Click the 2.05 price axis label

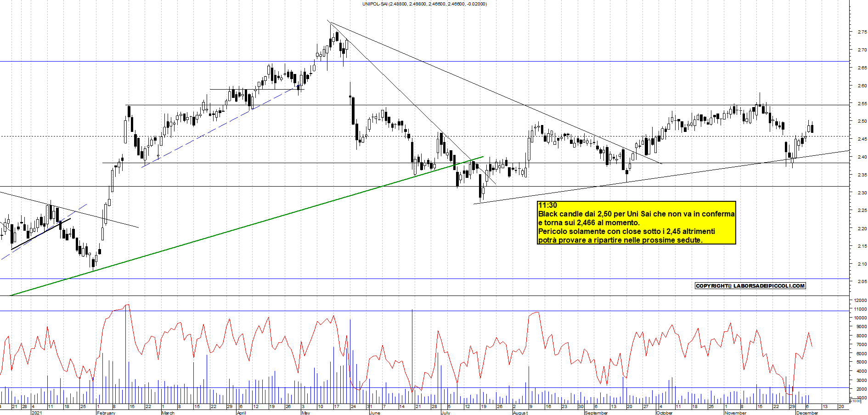(862, 282)
